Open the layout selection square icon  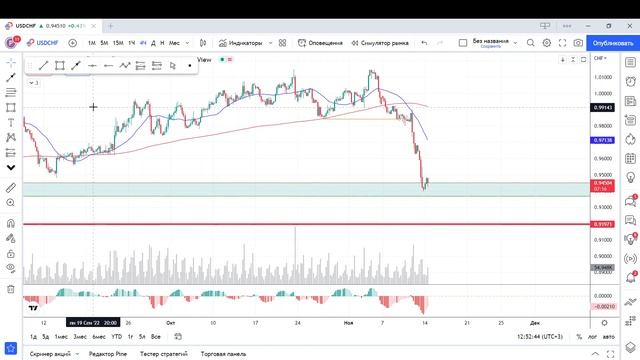463,43
